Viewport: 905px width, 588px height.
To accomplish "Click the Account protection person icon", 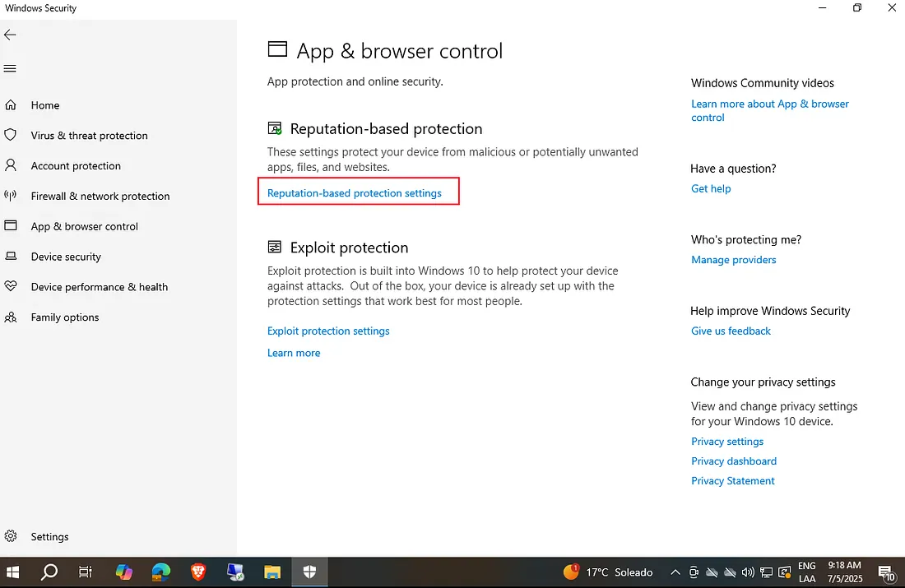I will 11,165.
